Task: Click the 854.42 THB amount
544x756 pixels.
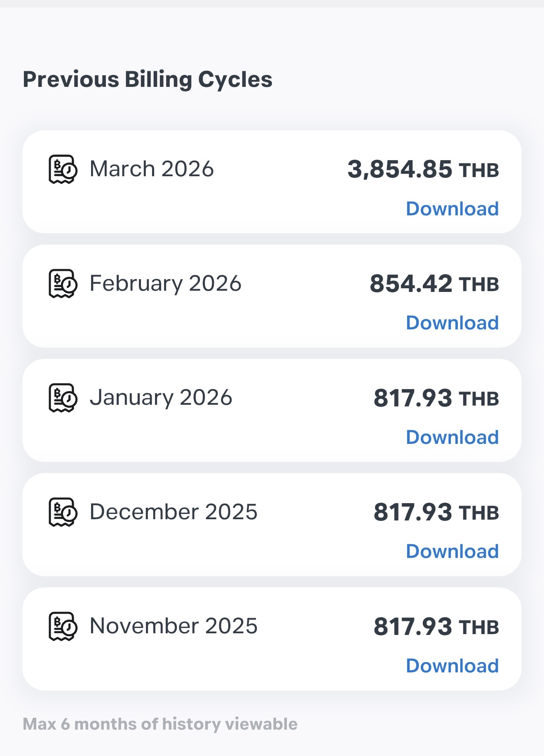Action: coord(434,284)
